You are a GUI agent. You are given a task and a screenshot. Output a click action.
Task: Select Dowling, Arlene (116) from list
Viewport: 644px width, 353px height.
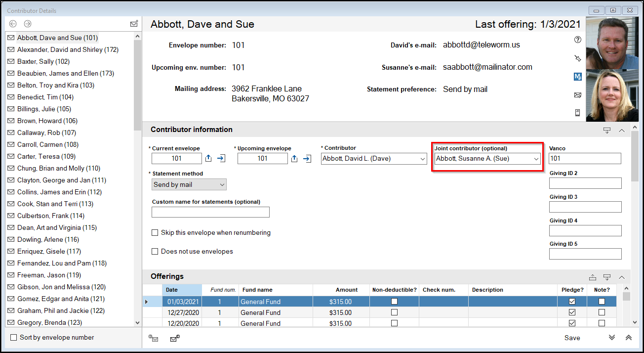[48, 240]
